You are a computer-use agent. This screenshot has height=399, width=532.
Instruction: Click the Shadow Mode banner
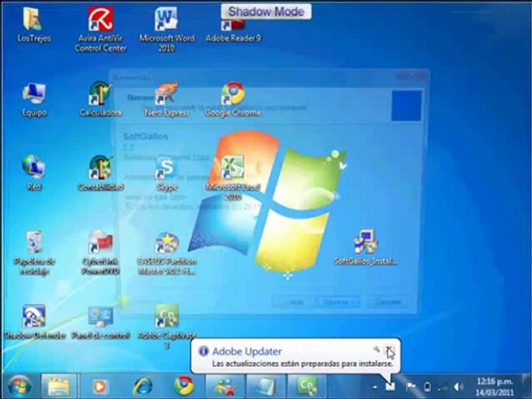coord(266,12)
